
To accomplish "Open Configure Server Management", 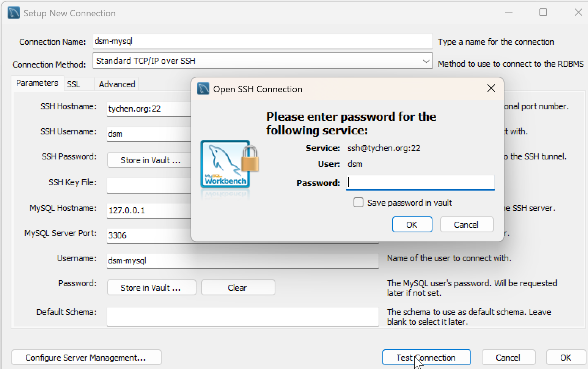I will point(86,358).
